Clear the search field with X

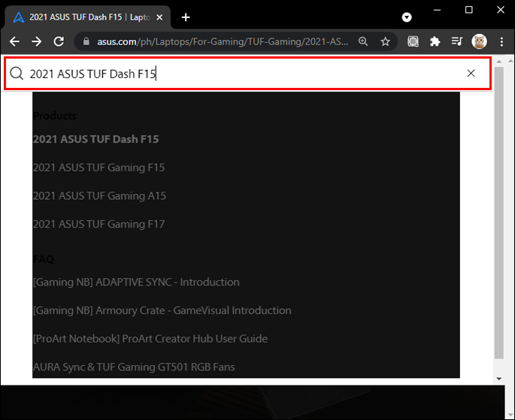click(471, 73)
